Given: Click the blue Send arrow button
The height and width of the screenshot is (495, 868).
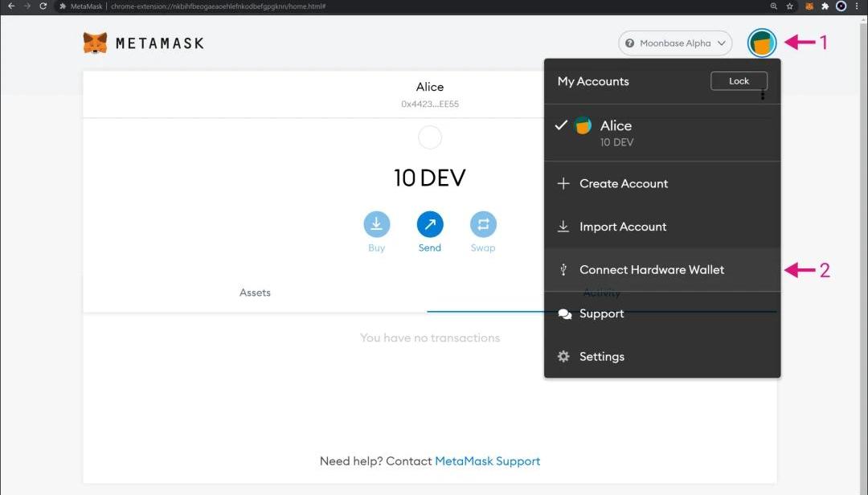Looking at the screenshot, I should pyautogui.click(x=430, y=225).
